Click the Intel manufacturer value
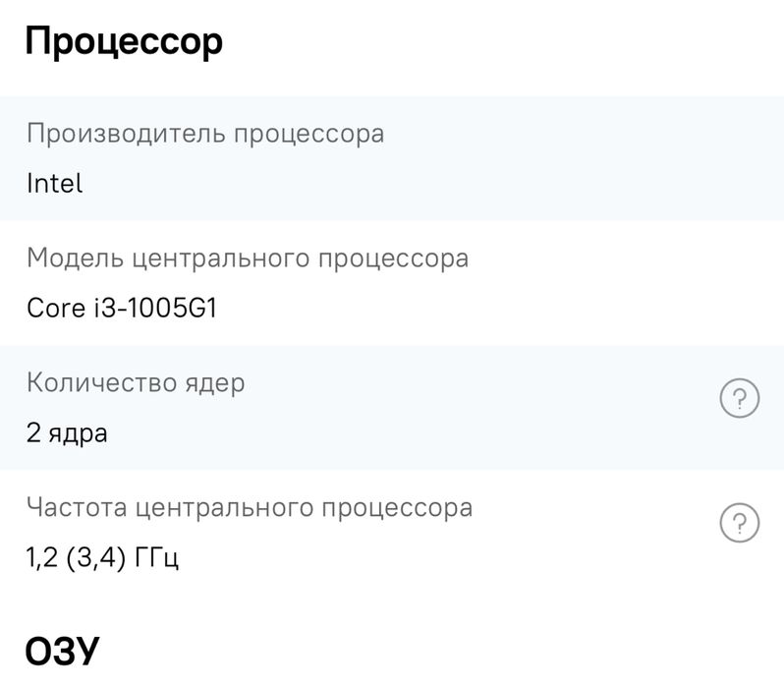Image resolution: width=784 pixels, height=688 pixels. pyautogui.click(x=55, y=183)
